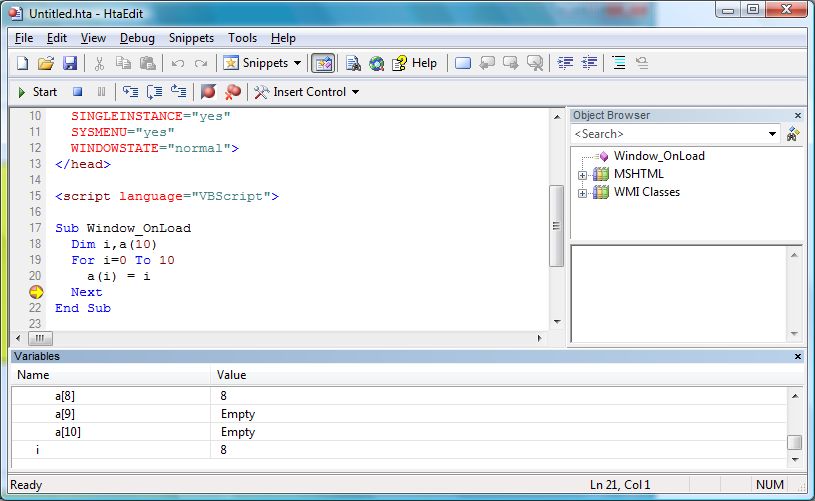Click the Variables list scrollbar thumb
This screenshot has width=815, height=501.
click(x=794, y=442)
